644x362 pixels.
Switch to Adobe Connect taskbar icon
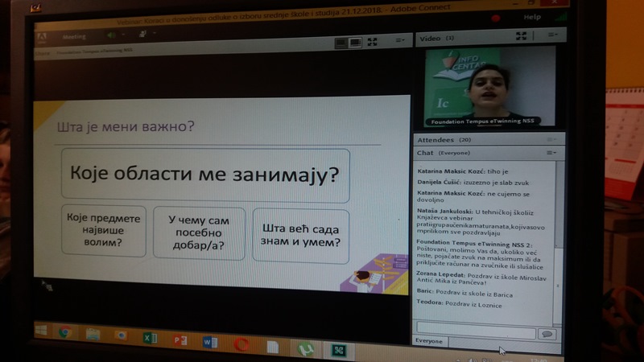pyautogui.click(x=338, y=350)
